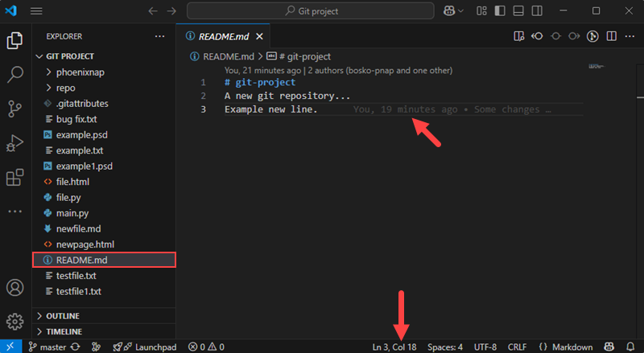
Task: Show additional views via activity bar ellipsis
Action: coord(14,211)
